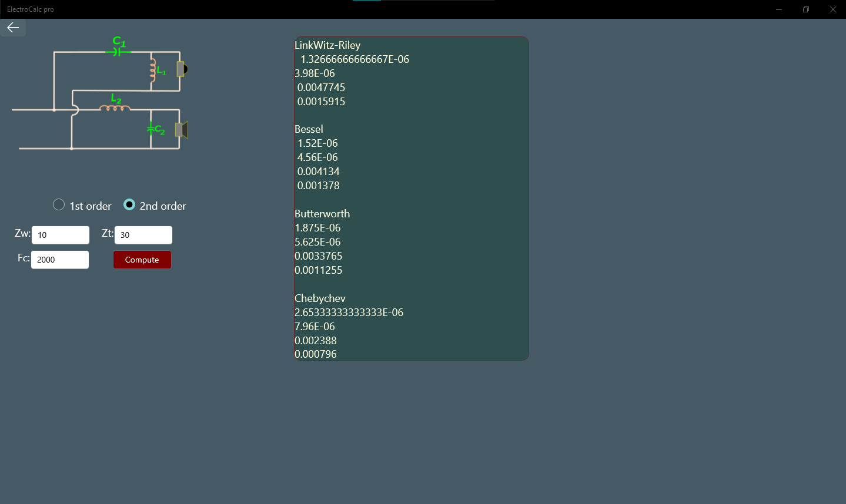Screen dimensions: 846x504
Task: Click the LinkWitz-Riley results heading
Action: tap(329, 45)
